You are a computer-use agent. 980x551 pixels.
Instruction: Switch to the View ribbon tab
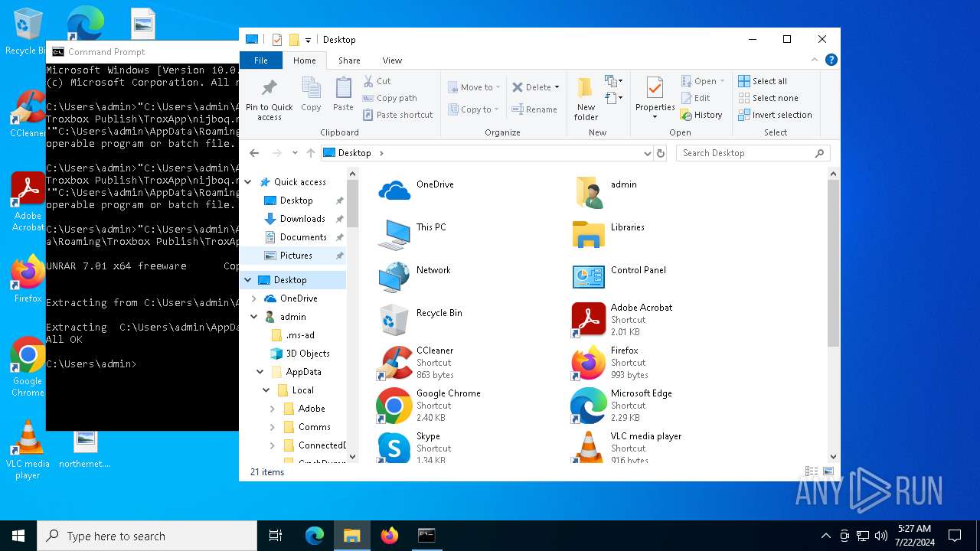click(392, 60)
